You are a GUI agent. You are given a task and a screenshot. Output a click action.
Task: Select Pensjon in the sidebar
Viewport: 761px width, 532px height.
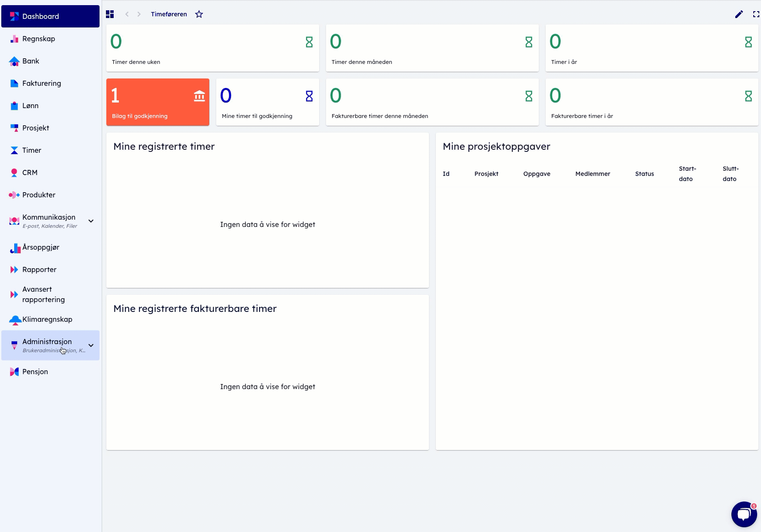tap(35, 372)
